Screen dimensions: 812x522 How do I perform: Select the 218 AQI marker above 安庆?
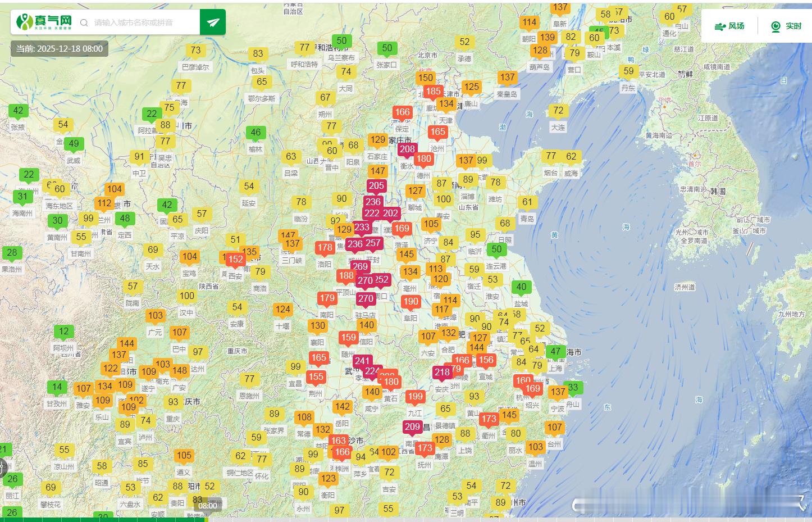pyautogui.click(x=442, y=373)
